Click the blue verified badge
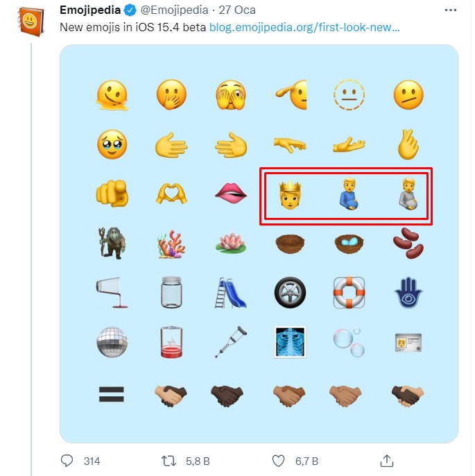Screen dimensions: 475x476 130,12
